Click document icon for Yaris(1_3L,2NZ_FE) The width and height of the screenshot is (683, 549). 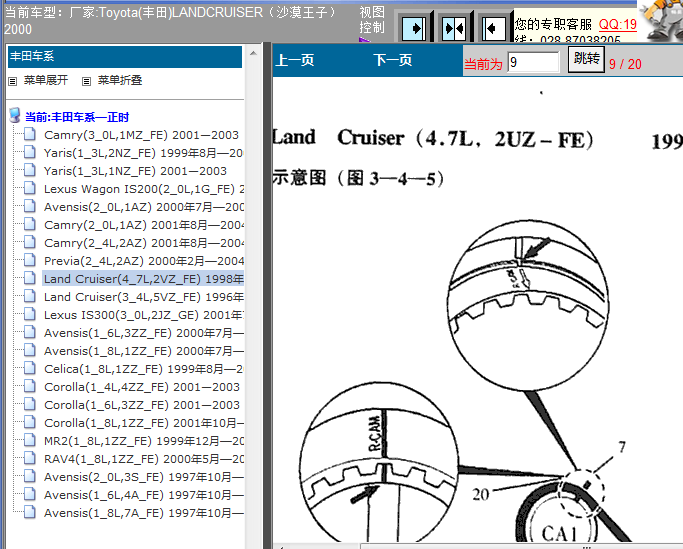[30, 152]
